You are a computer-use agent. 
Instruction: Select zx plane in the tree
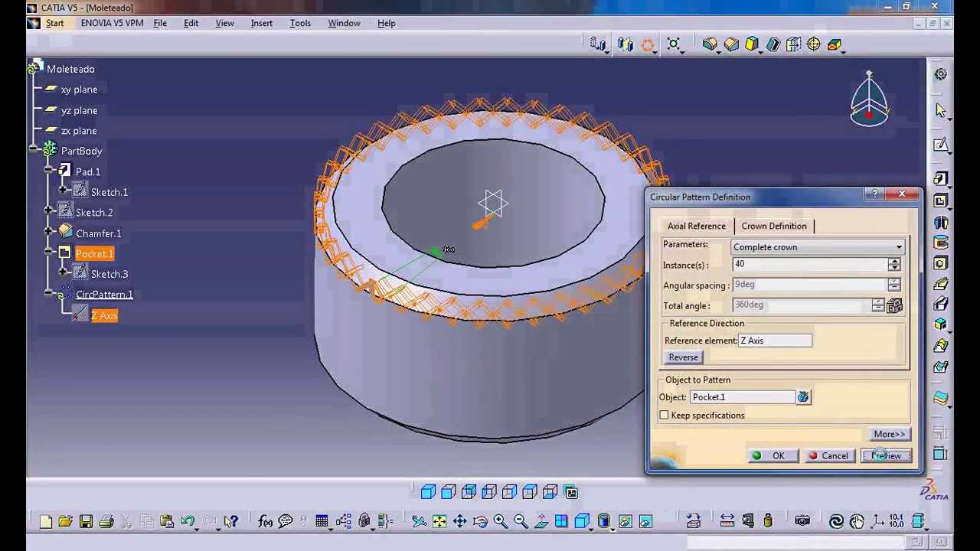[x=79, y=131]
